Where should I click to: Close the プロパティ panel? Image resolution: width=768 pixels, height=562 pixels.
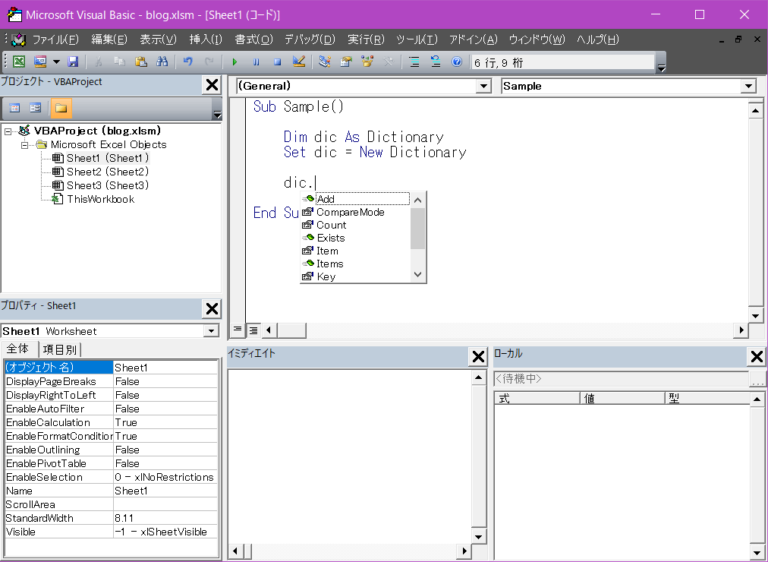(212, 309)
